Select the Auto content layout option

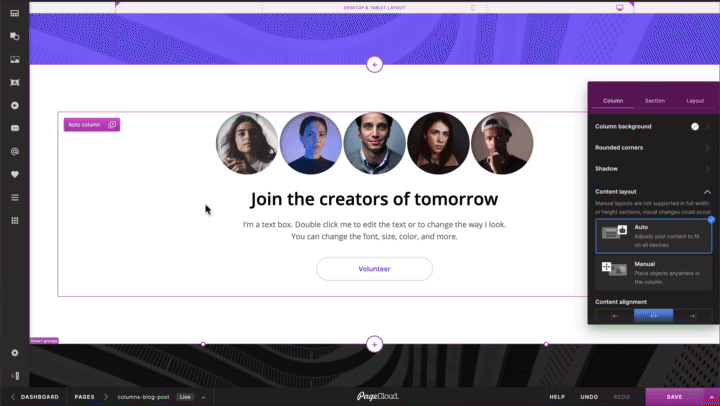click(653, 236)
